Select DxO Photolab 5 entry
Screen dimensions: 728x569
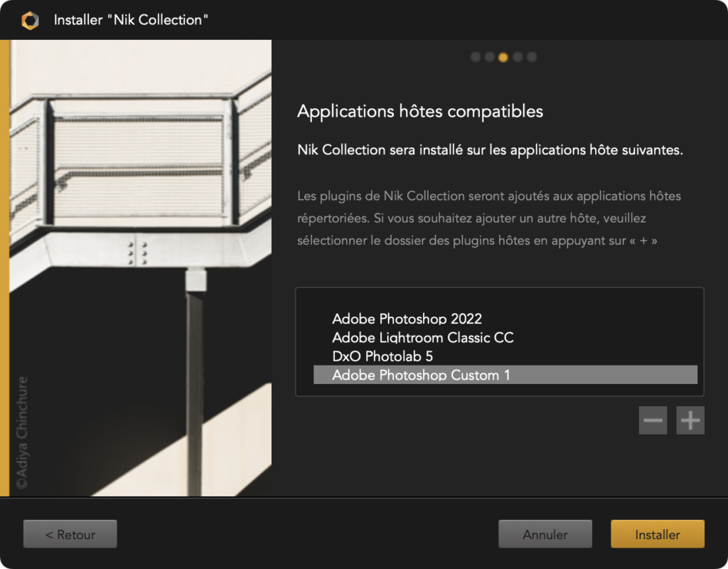tap(505, 356)
